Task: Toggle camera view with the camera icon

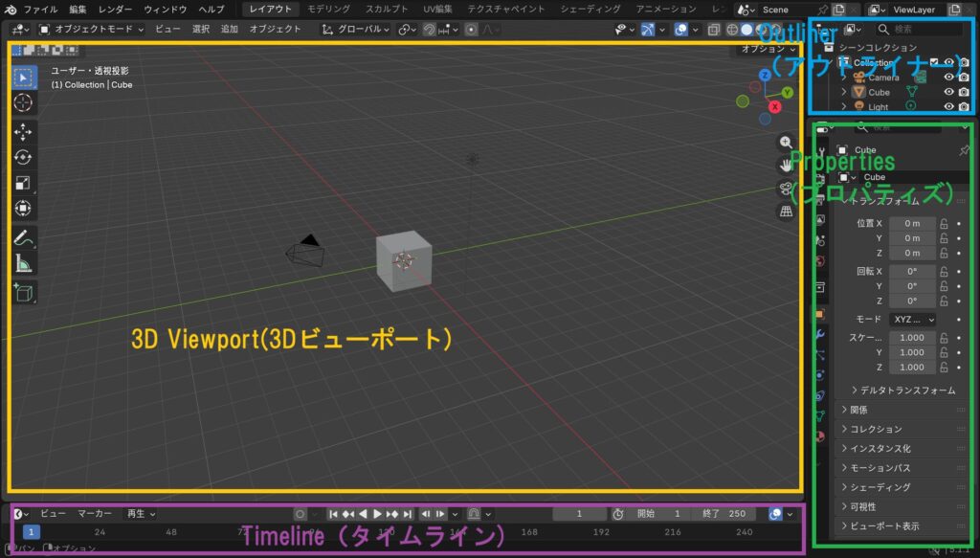Action: coord(787,189)
